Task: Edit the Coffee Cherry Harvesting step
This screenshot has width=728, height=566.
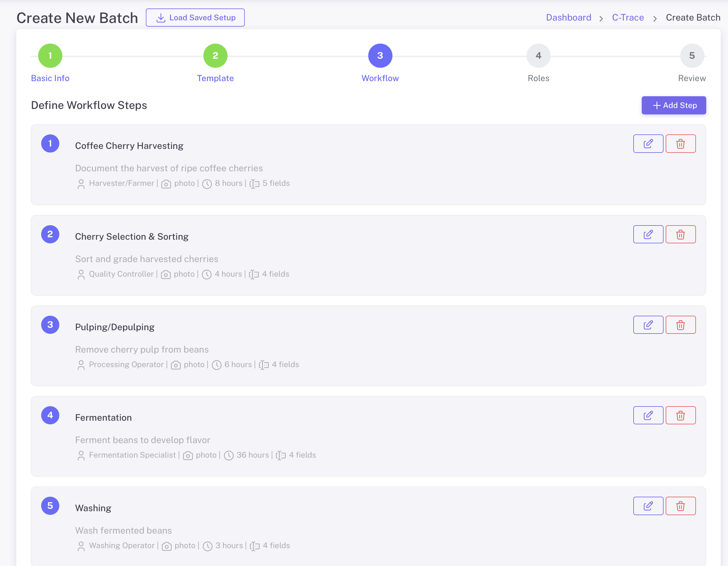Action: coord(648,143)
